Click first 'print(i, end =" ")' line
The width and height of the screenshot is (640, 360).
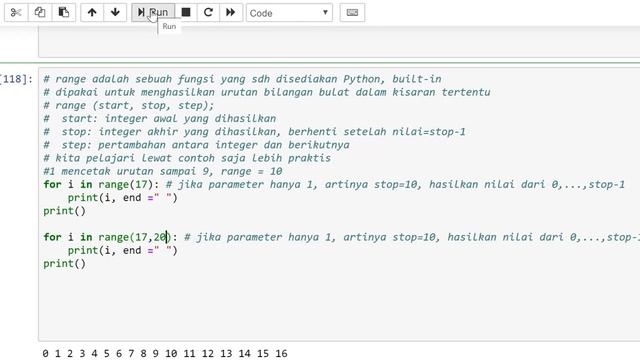pyautogui.click(x=122, y=198)
